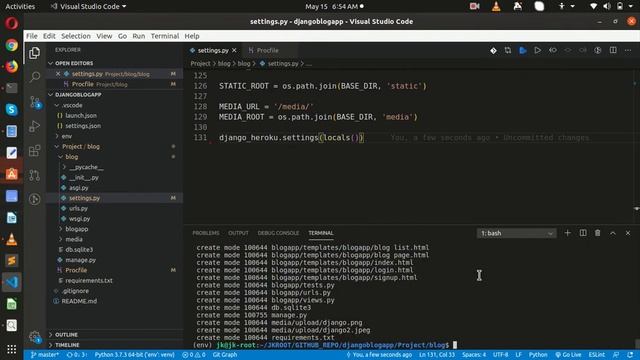
Task: Close settings.py in Open Editors list
Action: (58, 74)
